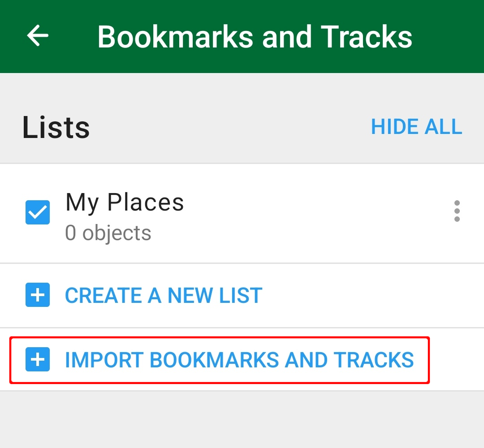Select the '0 objects' subtitle under My Places
The height and width of the screenshot is (448, 484).
pyautogui.click(x=108, y=233)
